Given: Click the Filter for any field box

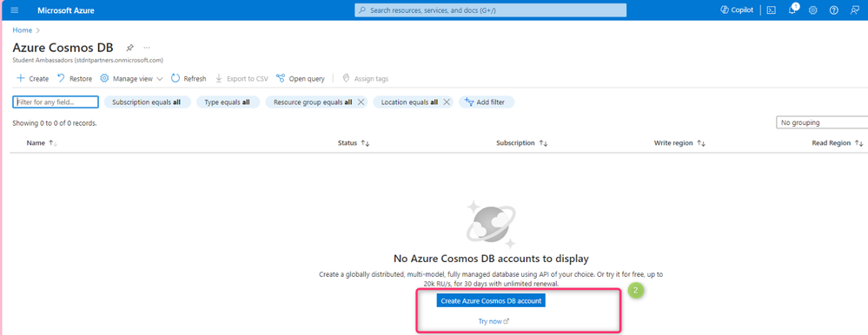Looking at the screenshot, I should (56, 102).
